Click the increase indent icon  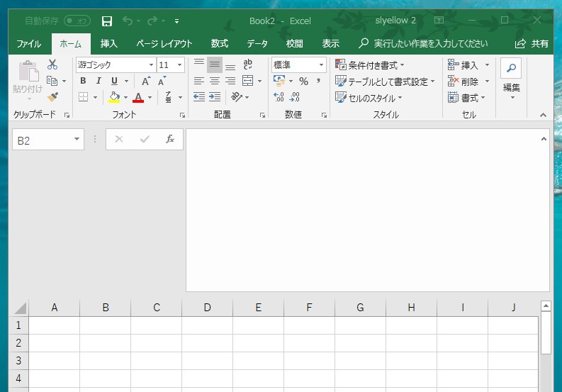215,97
